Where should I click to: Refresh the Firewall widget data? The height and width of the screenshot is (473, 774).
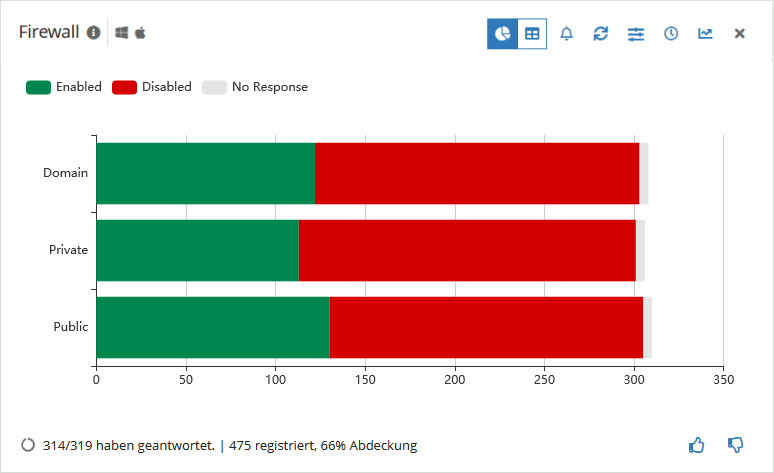tap(601, 34)
